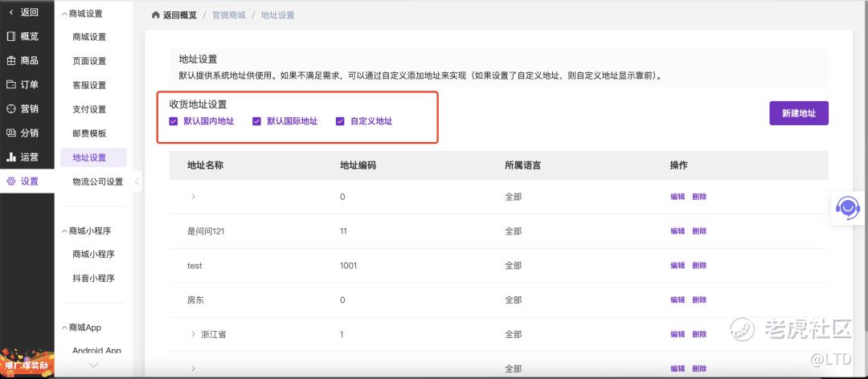This screenshot has height=379, width=868.
Task: Uncheck the 默认国际地址 checkbox
Action: pos(256,121)
